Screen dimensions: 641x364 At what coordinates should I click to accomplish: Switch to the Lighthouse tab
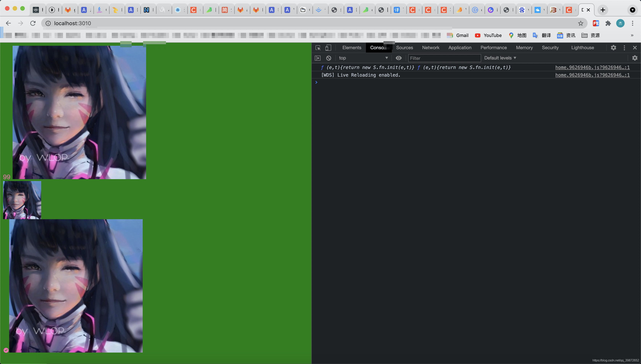coord(582,47)
